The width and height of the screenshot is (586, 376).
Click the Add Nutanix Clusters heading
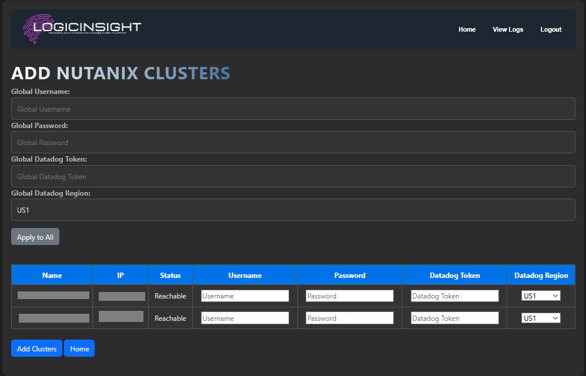(121, 73)
